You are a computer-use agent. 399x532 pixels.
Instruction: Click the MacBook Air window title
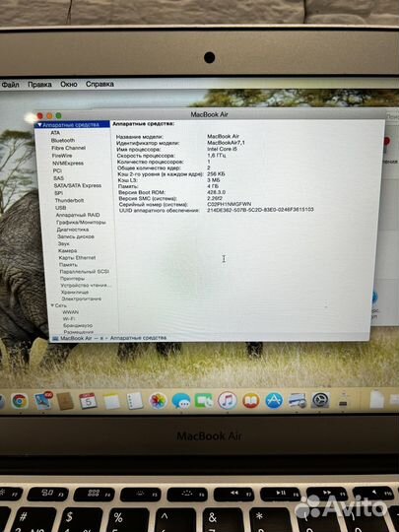pos(209,114)
